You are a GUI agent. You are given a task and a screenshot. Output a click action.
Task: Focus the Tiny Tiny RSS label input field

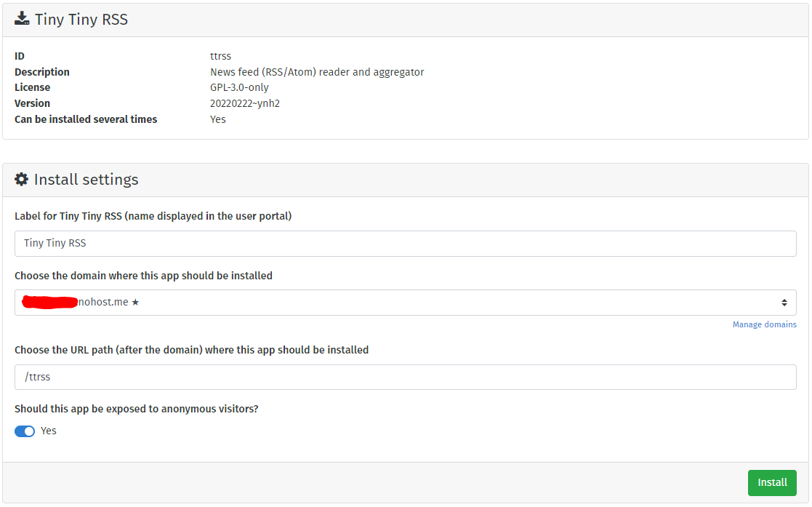[405, 244]
